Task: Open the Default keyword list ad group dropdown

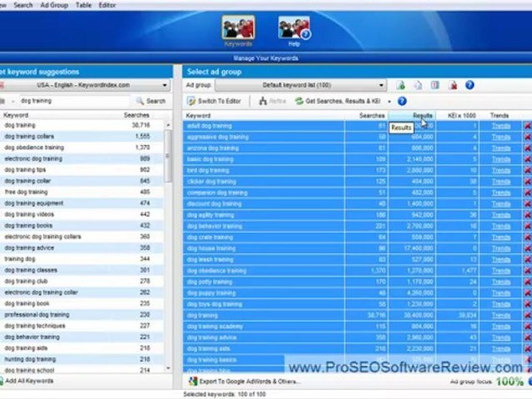Action: coord(381,85)
